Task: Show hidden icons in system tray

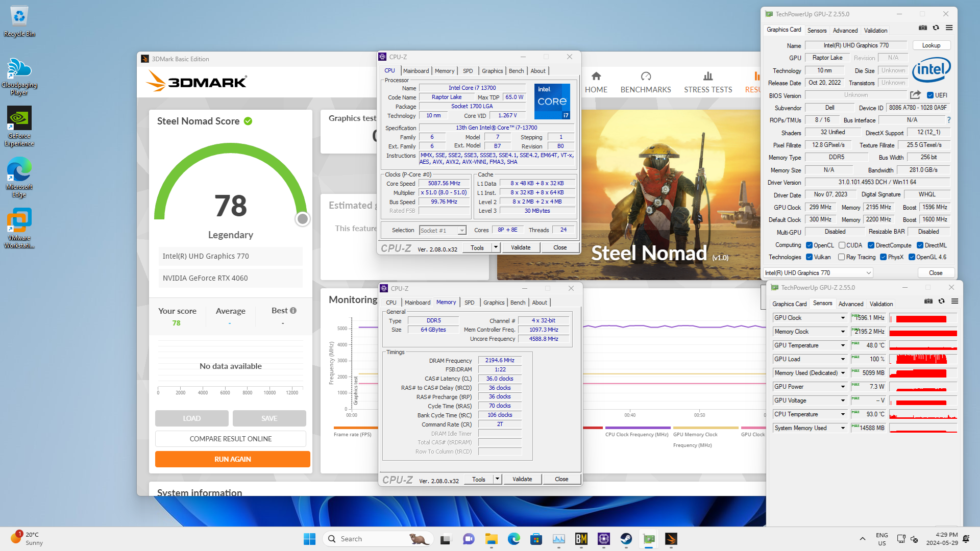Action: [x=863, y=539]
